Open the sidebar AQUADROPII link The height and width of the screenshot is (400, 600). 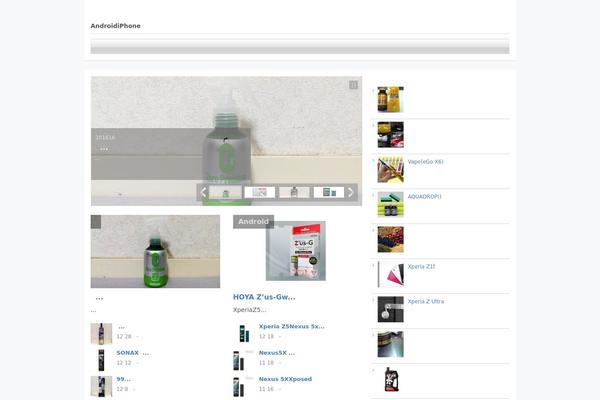point(424,197)
